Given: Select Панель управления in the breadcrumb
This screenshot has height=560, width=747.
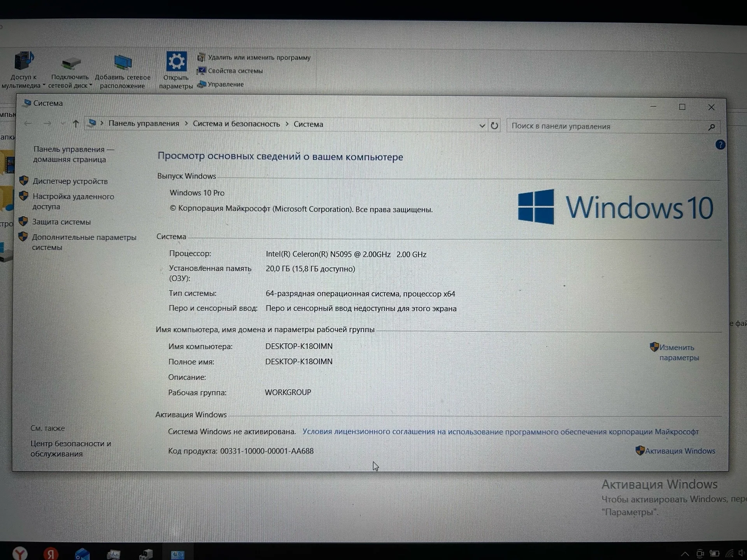Looking at the screenshot, I should pos(144,124).
